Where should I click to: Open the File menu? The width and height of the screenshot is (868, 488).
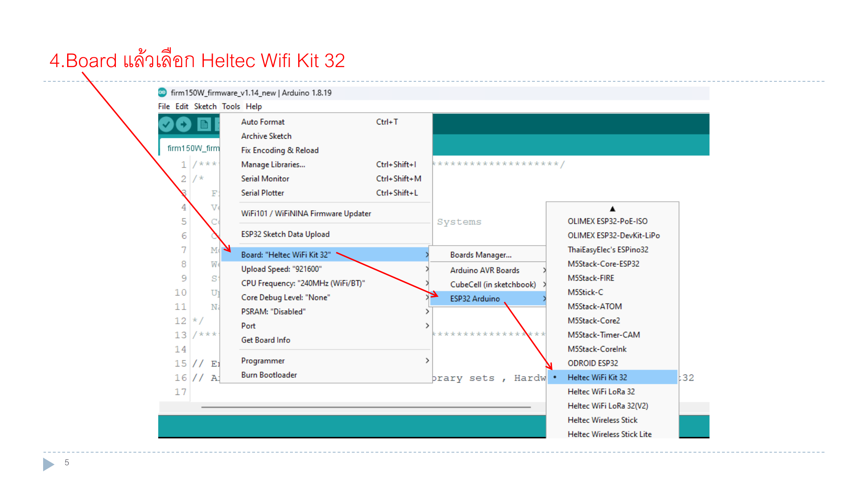164,107
